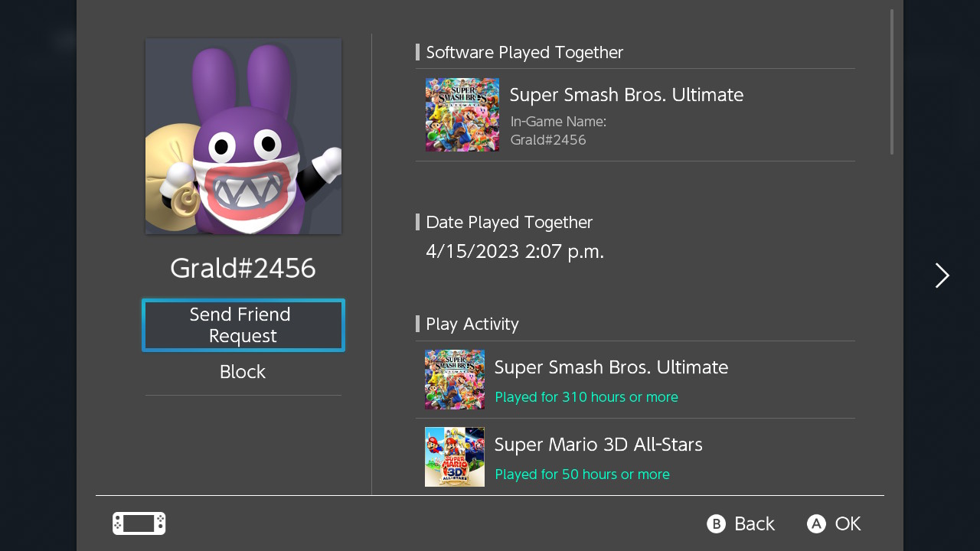Click the vertical scrollbar

tap(892, 82)
